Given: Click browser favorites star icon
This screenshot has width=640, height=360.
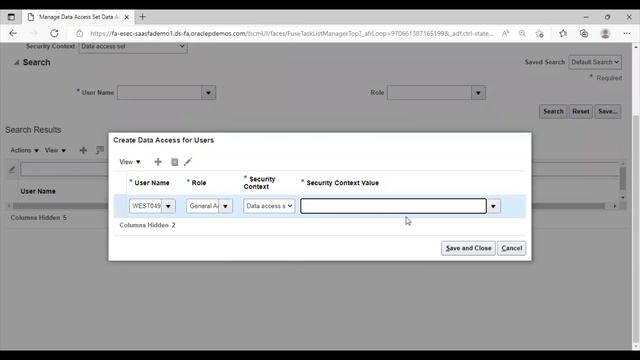Looking at the screenshot, I should pyautogui.click(x=563, y=33).
